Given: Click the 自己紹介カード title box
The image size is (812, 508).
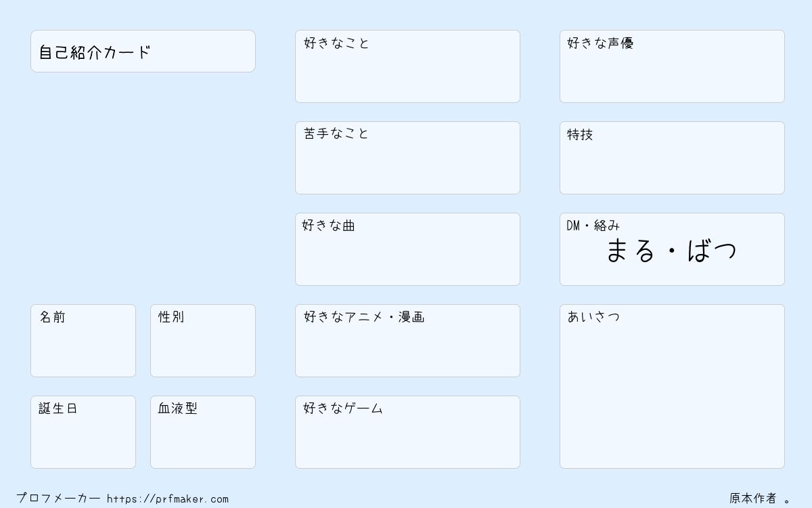Looking at the screenshot, I should pyautogui.click(x=143, y=51).
